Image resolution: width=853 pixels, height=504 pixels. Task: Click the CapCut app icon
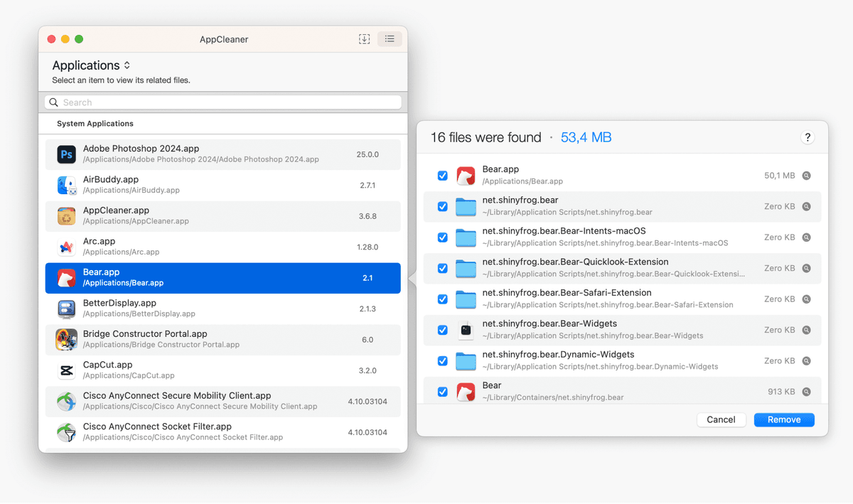pyautogui.click(x=67, y=371)
